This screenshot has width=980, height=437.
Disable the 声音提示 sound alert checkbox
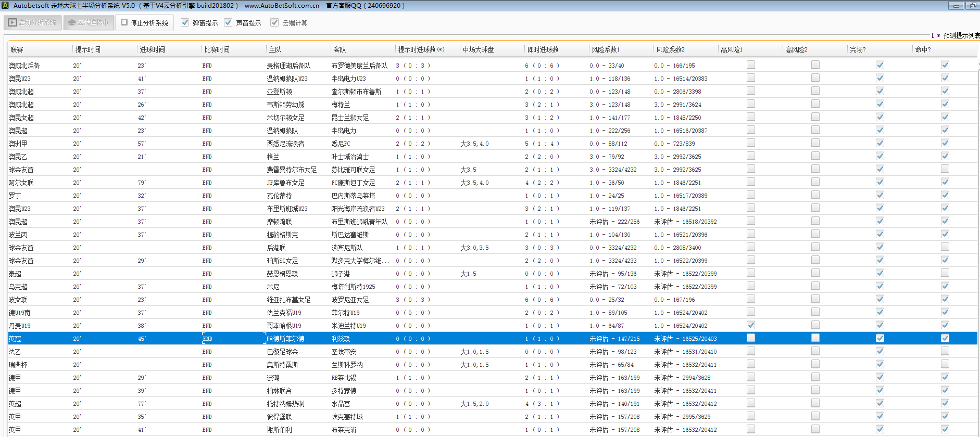pyautogui.click(x=228, y=22)
